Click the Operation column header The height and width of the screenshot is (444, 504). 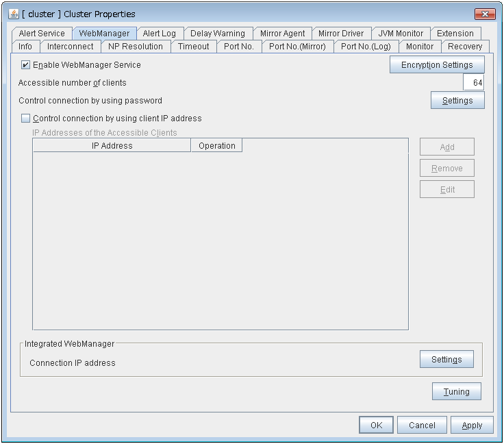(216, 146)
